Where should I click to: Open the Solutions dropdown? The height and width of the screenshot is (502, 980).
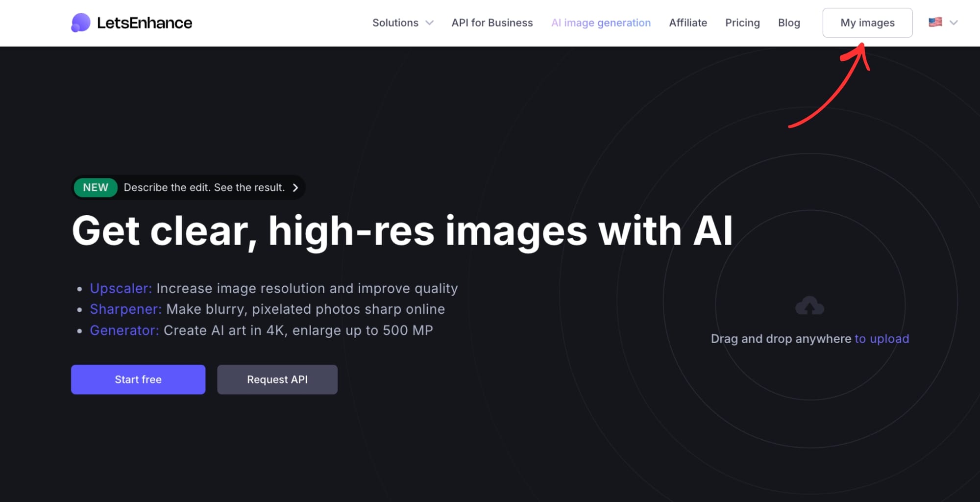point(395,23)
